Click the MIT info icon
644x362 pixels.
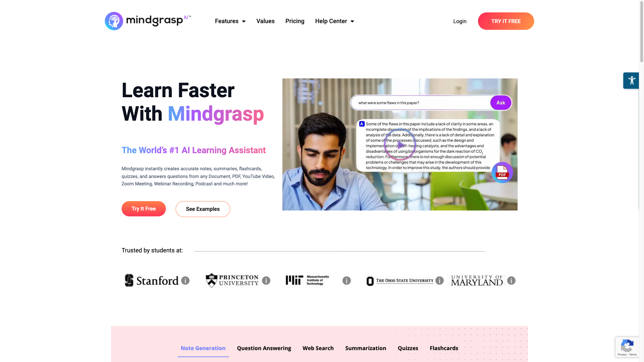click(x=346, y=280)
